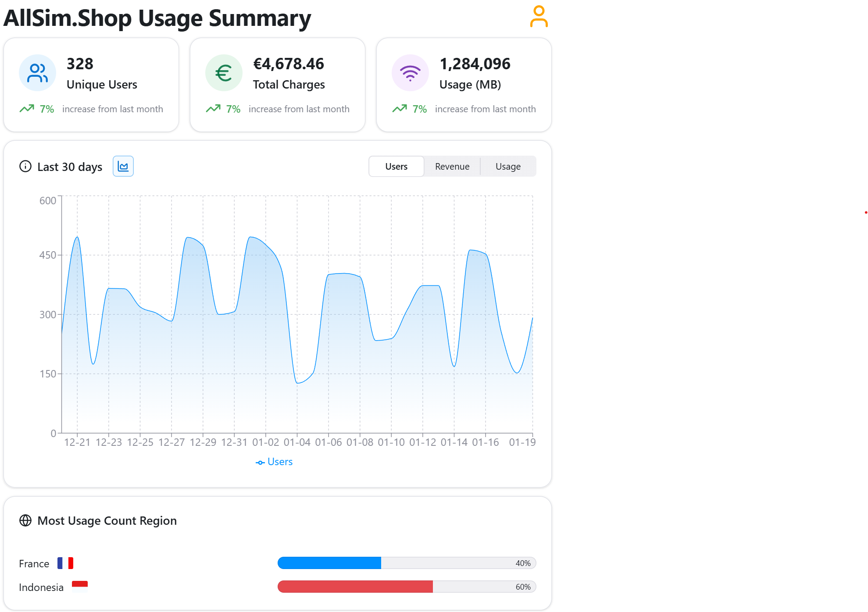Toggle the area chart type icon

[123, 167]
